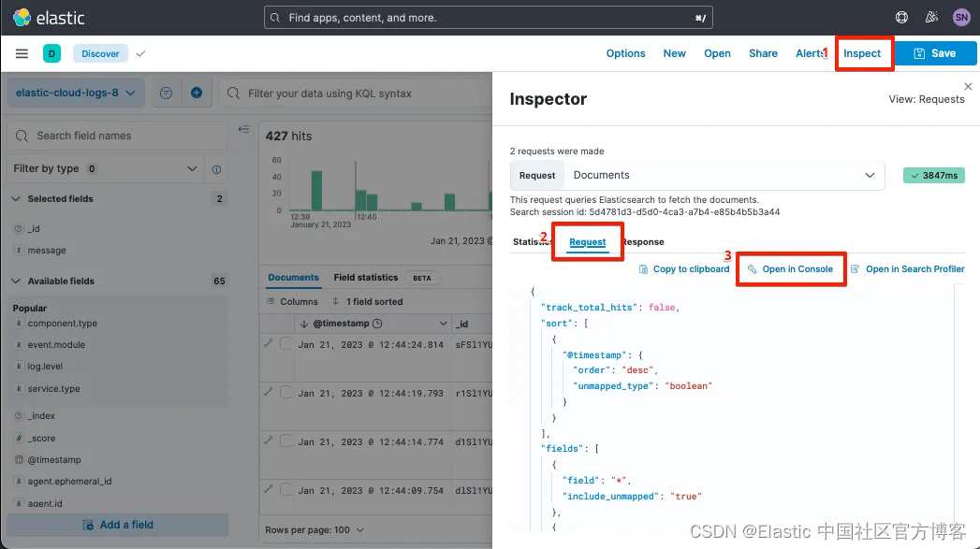Open the hamburger navigation menu
980x549 pixels.
click(x=22, y=53)
